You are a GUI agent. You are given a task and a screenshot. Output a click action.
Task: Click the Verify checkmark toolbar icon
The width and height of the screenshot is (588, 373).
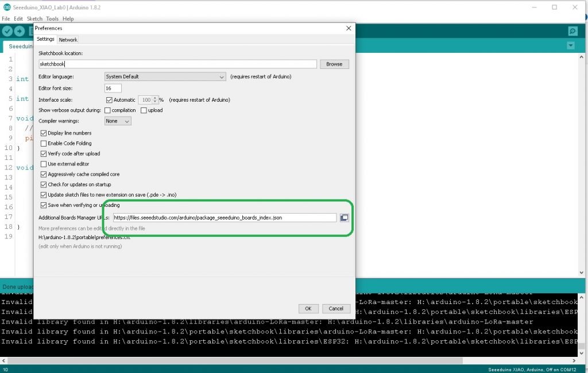(x=7, y=31)
